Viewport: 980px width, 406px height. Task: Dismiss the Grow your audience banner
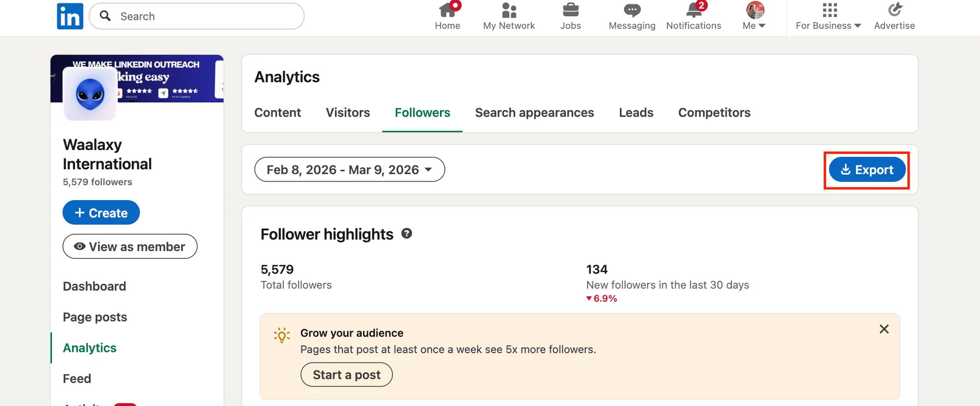pyautogui.click(x=884, y=329)
